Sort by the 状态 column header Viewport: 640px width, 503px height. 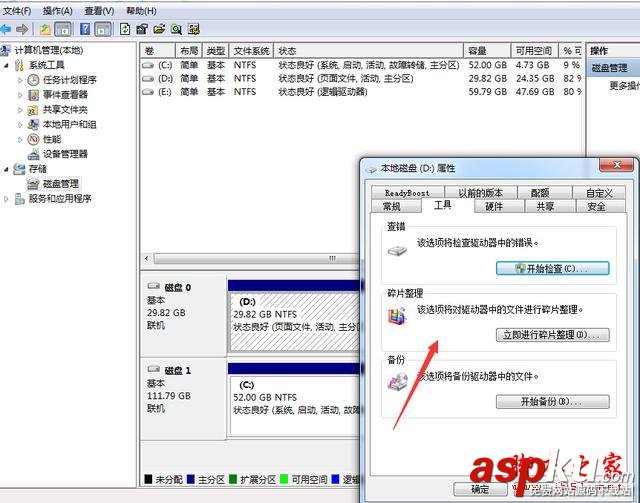pos(369,51)
